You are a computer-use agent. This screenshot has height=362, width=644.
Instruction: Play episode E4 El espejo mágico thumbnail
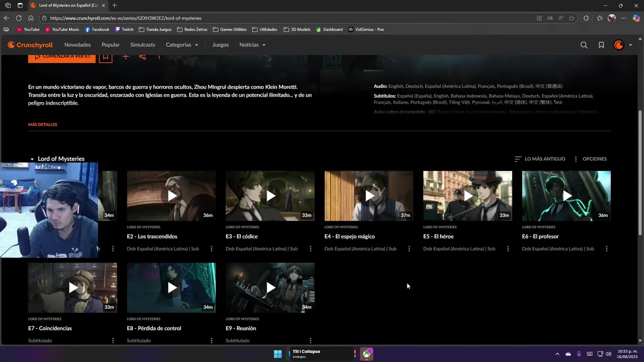[x=369, y=196]
